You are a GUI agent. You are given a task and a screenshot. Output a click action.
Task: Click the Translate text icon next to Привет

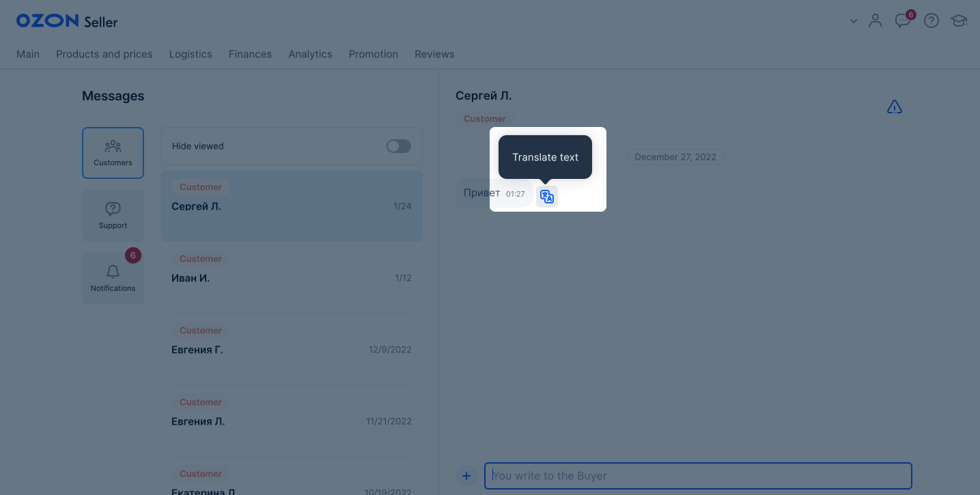[x=547, y=197]
